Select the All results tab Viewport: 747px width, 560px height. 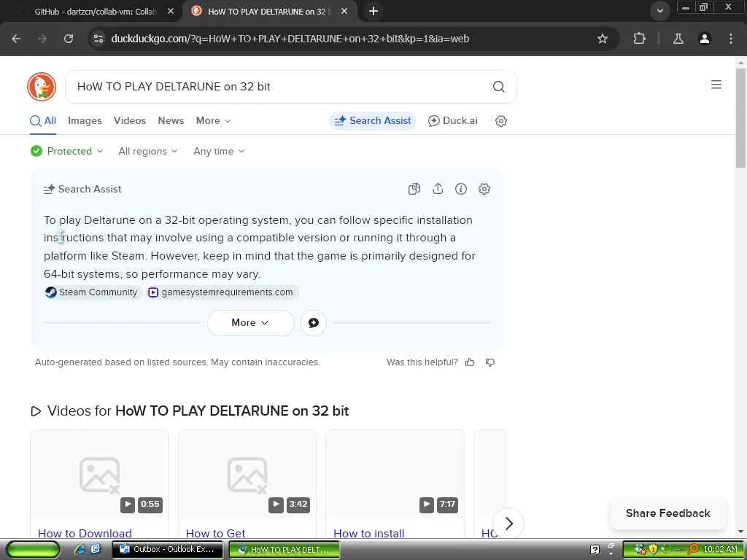(43, 121)
